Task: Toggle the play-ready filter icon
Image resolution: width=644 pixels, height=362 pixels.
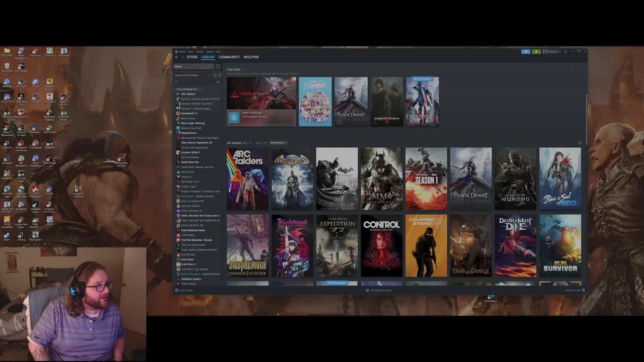Action: (219, 75)
